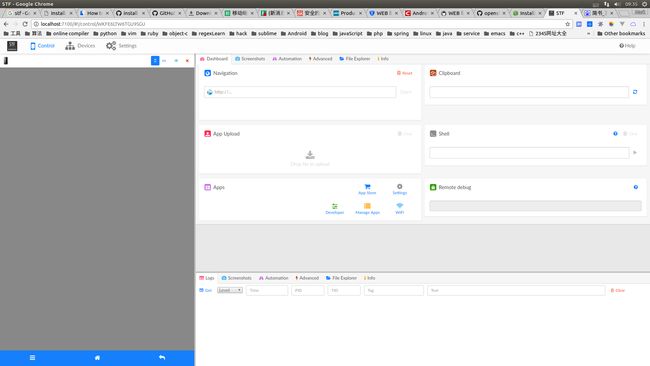Open the log Level dropdown

[x=230, y=290]
